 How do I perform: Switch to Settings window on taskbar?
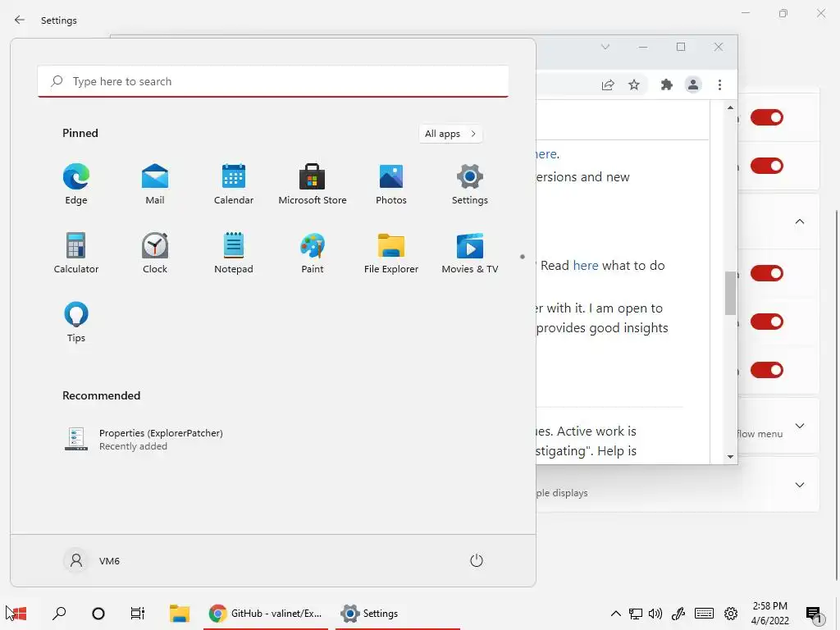pyautogui.click(x=398, y=614)
